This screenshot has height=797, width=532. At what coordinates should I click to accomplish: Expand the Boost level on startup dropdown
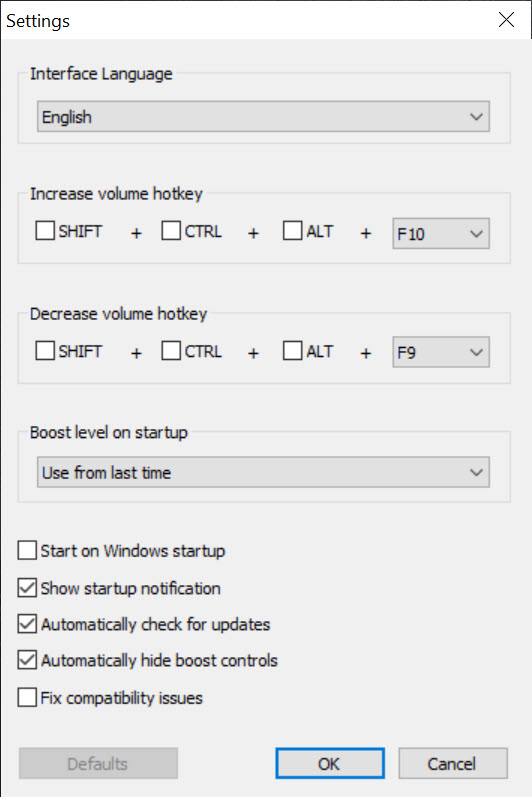(x=263, y=472)
